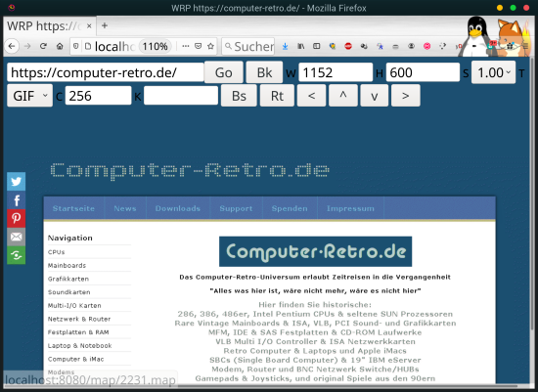
Task: Click the Rt return button
Action: coord(277,96)
